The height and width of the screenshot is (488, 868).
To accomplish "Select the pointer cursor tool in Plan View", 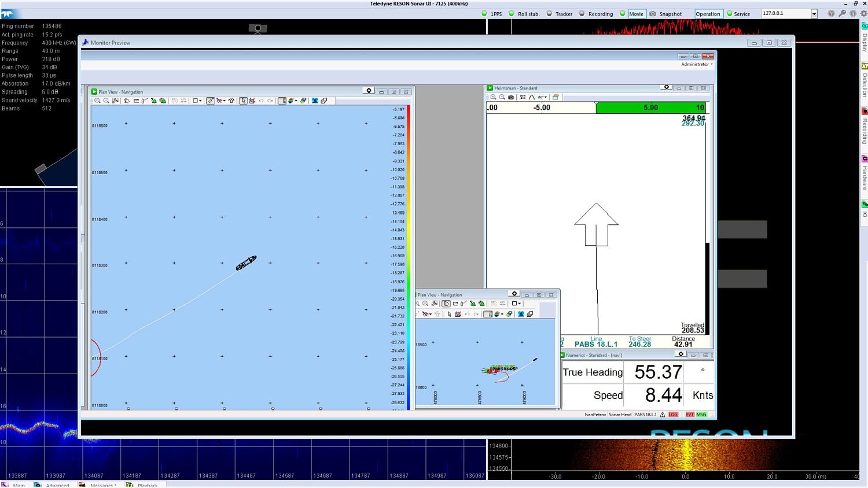I will (x=243, y=101).
